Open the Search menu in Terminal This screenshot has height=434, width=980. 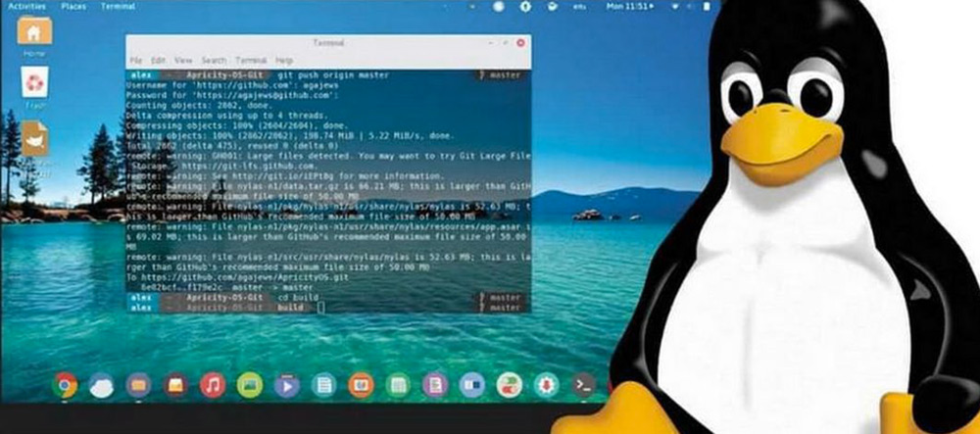pyautogui.click(x=214, y=61)
